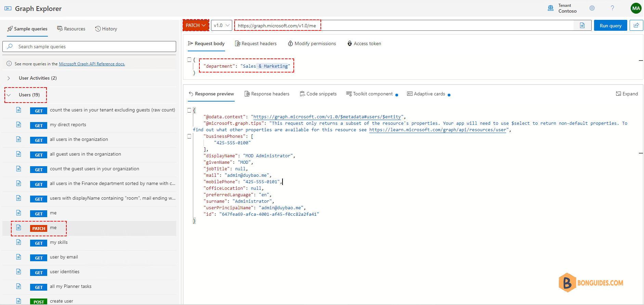The height and width of the screenshot is (305, 644).
Task: Expand the User Activities (2) group
Action: pos(9,78)
